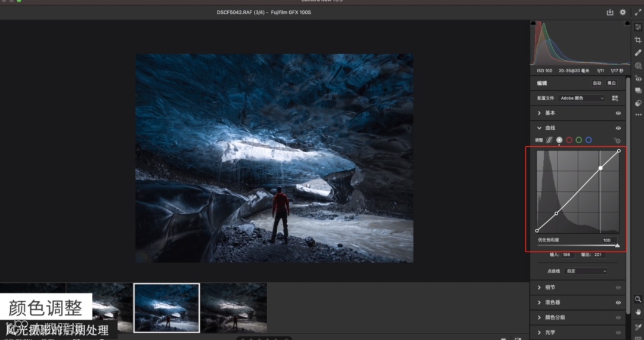
Task: Toggle visibility eye for 颜色分级 panel
Action: pyautogui.click(x=618, y=317)
